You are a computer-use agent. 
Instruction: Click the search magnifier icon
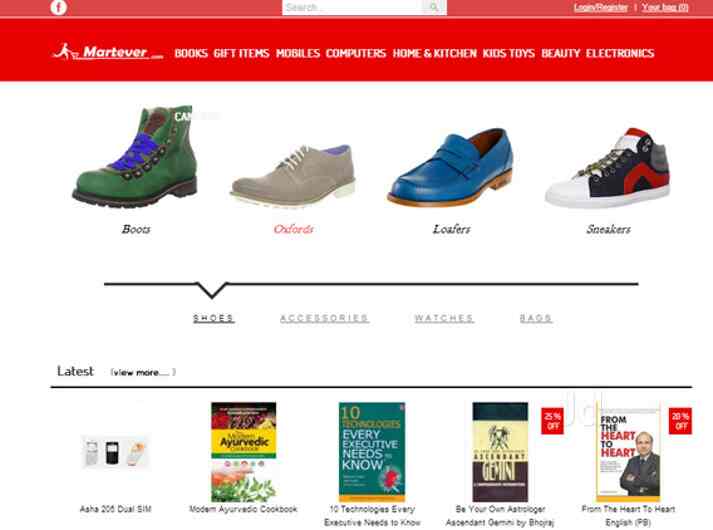tap(434, 7)
